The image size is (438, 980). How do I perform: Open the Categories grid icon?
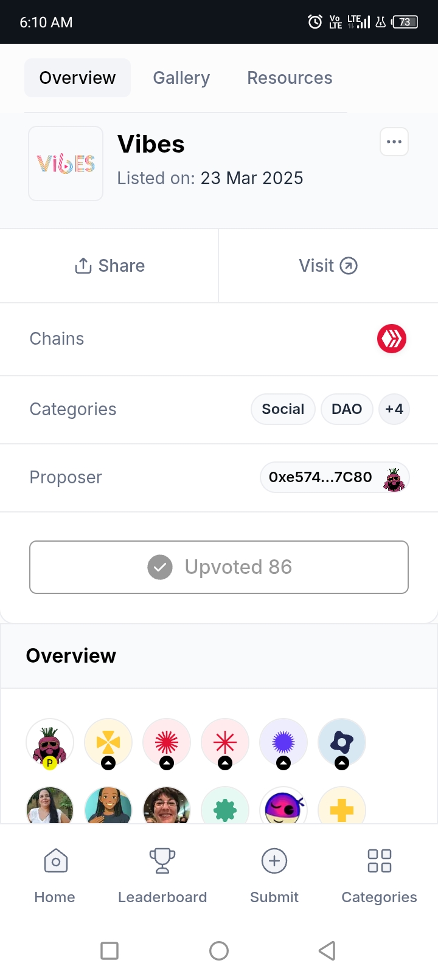point(380,861)
